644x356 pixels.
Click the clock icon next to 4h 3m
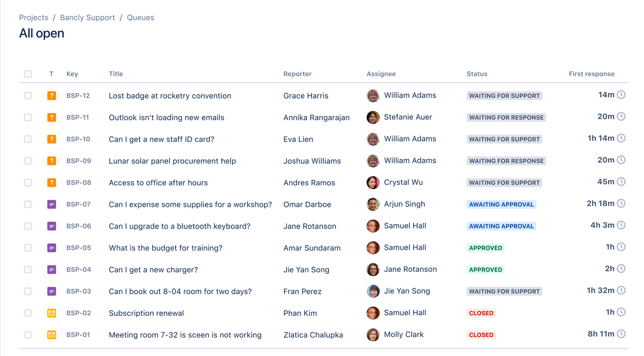[621, 225]
